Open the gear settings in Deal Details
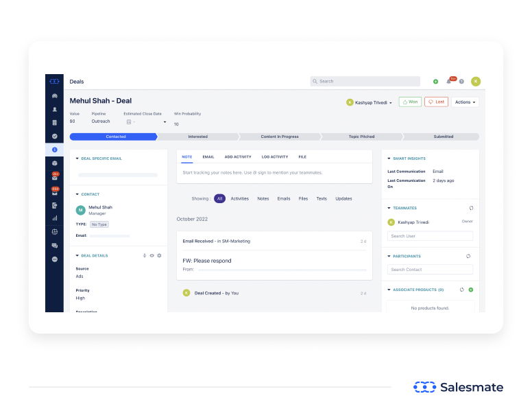Image resolution: width=532 pixels, height=420 pixels. pyautogui.click(x=159, y=255)
